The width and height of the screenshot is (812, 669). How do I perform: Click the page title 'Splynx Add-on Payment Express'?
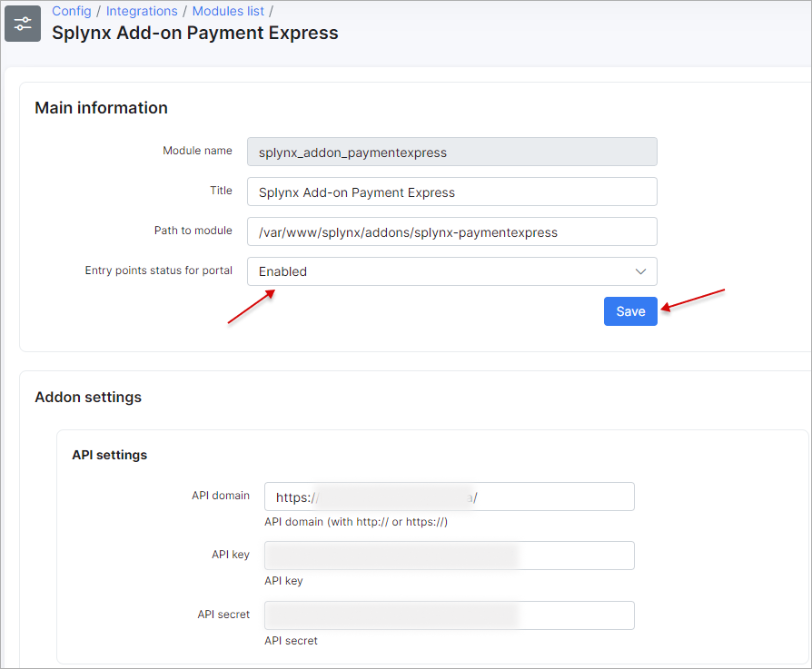coord(194,33)
